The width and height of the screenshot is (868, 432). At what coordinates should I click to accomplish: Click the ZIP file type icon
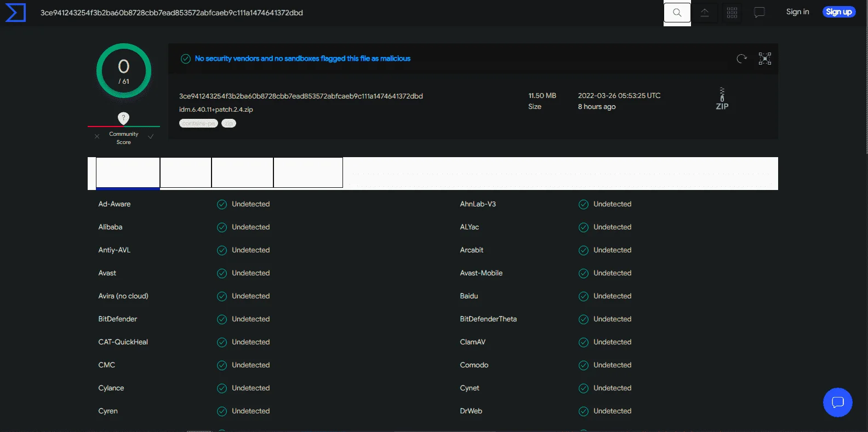click(722, 99)
